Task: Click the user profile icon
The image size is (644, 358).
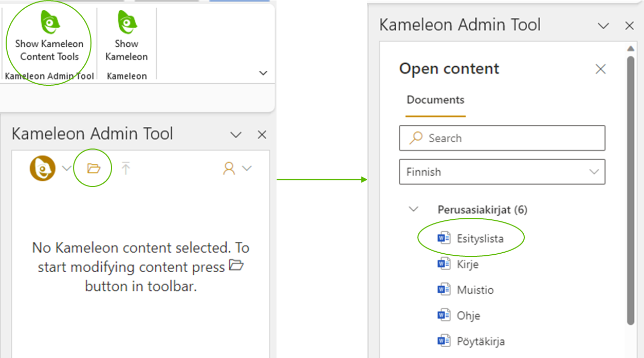Action: coord(229,168)
